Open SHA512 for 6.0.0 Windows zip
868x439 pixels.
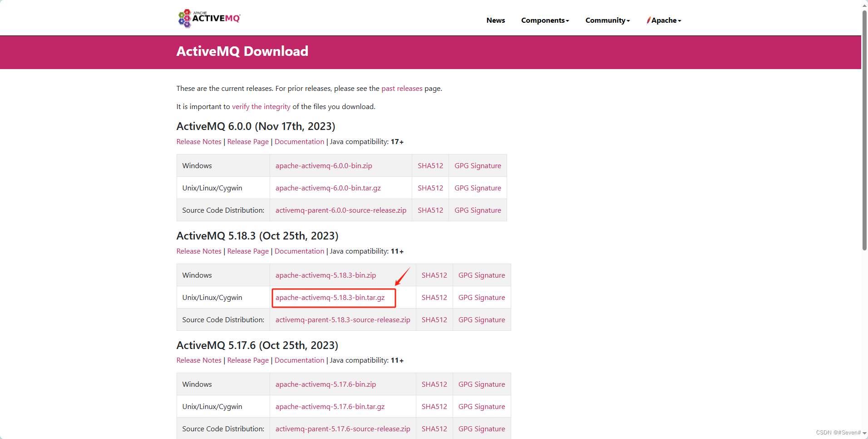(x=430, y=166)
